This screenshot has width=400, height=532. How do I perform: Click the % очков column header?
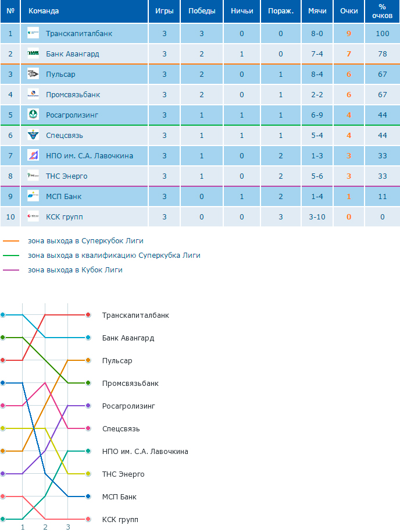(x=383, y=11)
